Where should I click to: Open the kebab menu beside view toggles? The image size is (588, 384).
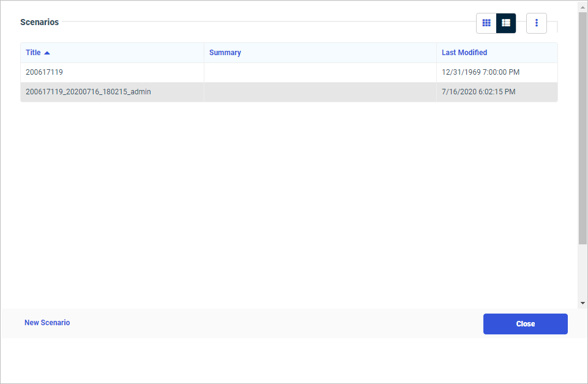click(x=537, y=23)
